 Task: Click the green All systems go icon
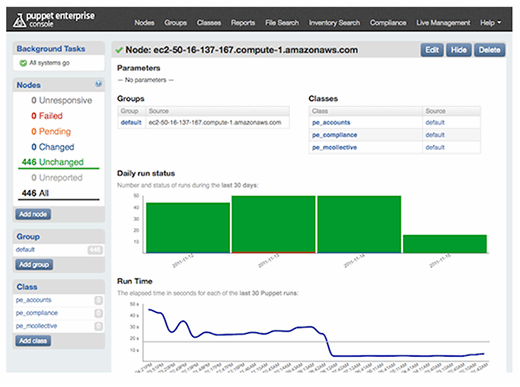23,63
